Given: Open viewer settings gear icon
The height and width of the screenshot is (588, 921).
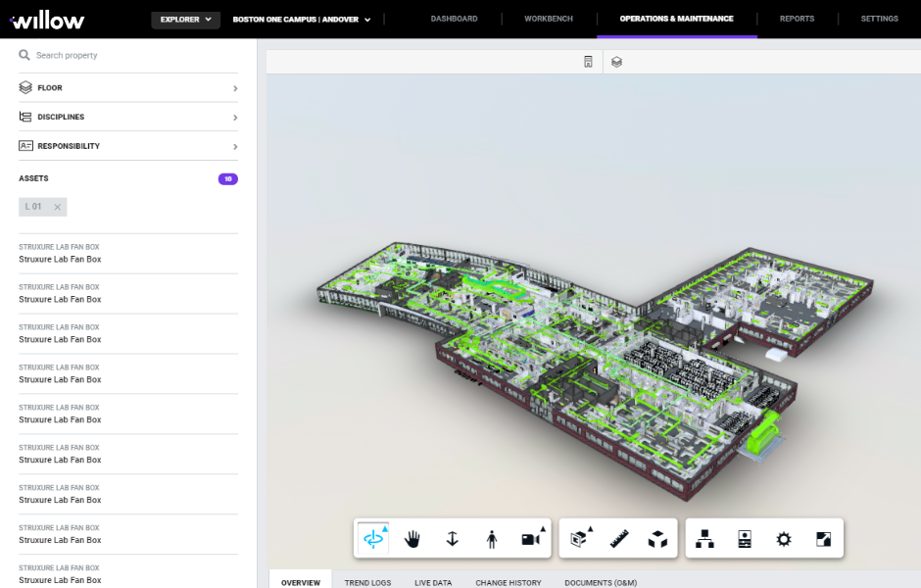Looking at the screenshot, I should click(783, 538).
